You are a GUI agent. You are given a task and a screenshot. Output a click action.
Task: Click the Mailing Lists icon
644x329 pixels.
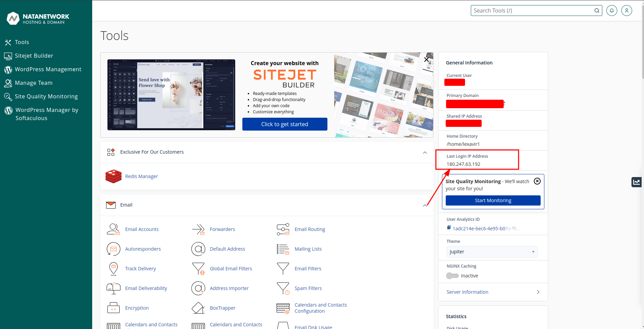click(283, 249)
